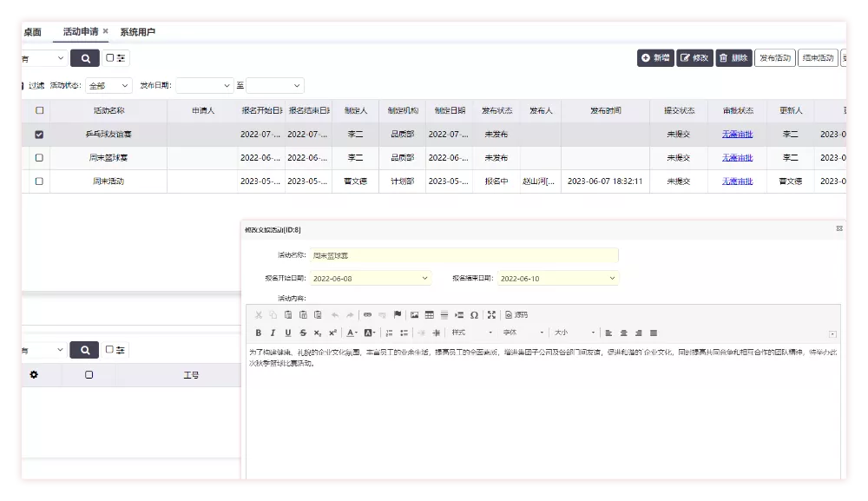This screenshot has width=868, height=501.
Task: Insert a bulleted list in the editor
Action: click(404, 333)
